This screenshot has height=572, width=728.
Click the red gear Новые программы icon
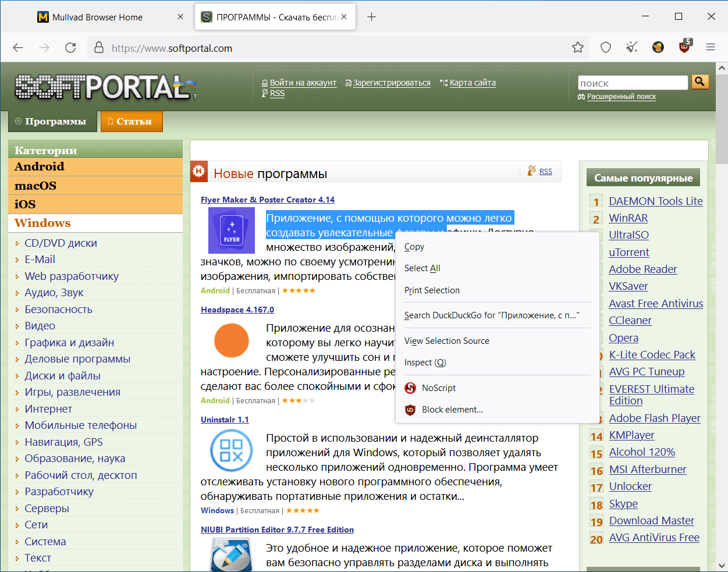click(x=199, y=172)
